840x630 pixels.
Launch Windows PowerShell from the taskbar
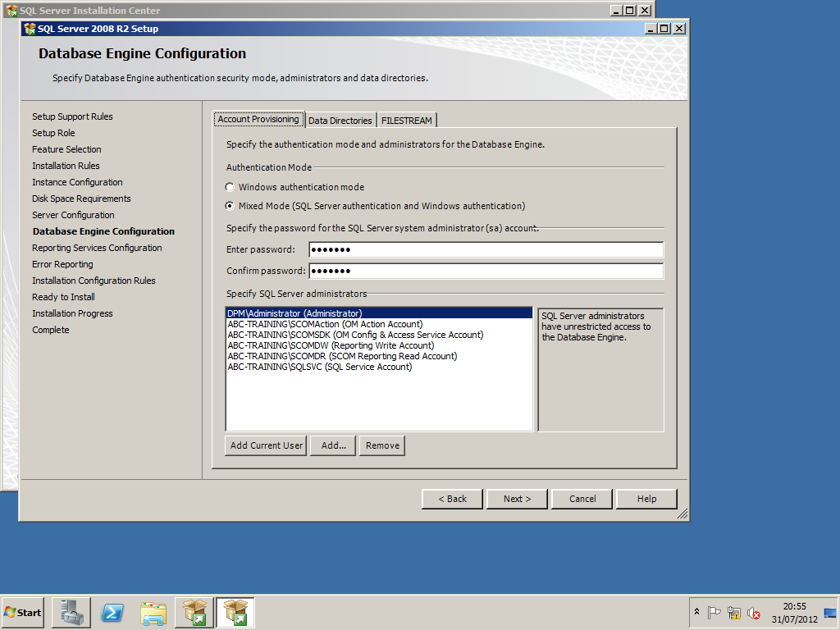112,612
